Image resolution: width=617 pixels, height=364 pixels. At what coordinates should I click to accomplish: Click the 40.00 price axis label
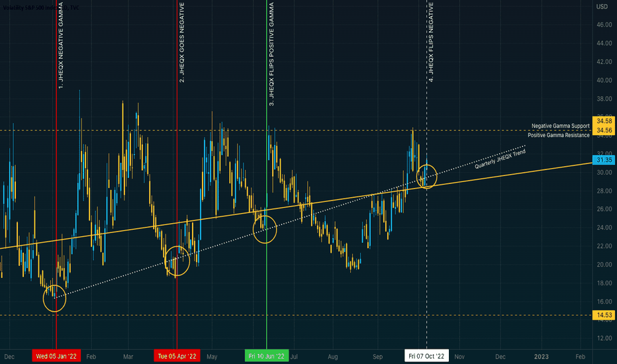pyautogui.click(x=604, y=80)
